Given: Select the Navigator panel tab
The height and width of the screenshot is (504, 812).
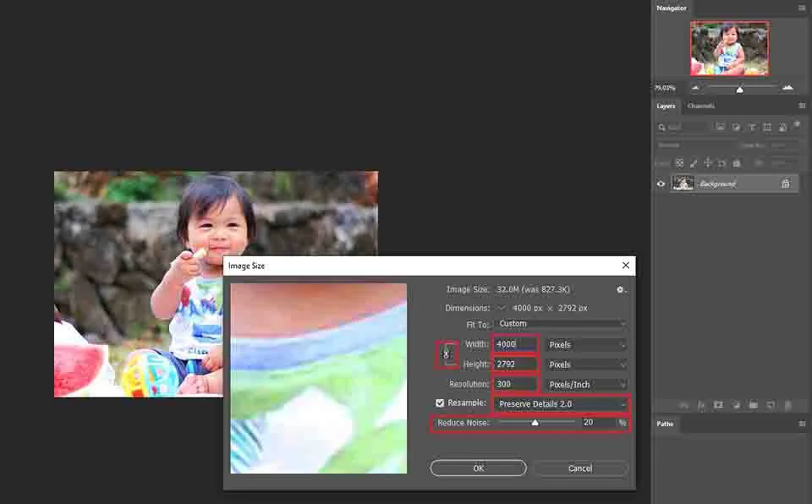Looking at the screenshot, I should [671, 8].
